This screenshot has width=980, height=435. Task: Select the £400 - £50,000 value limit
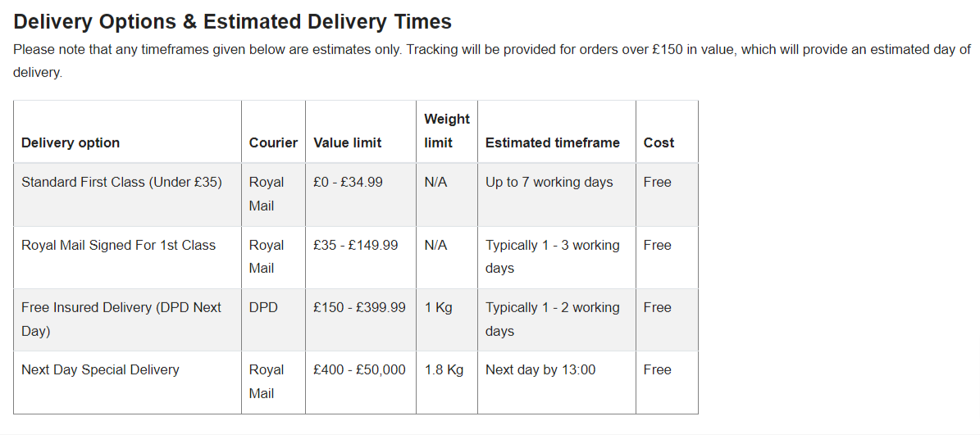tap(359, 369)
